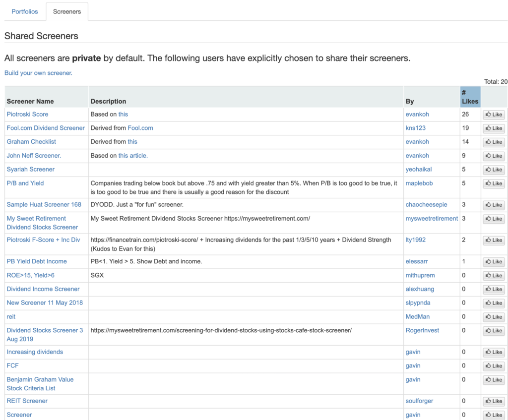
Task: Open 'this article.' link in John Neff row
Action: pyautogui.click(x=133, y=155)
